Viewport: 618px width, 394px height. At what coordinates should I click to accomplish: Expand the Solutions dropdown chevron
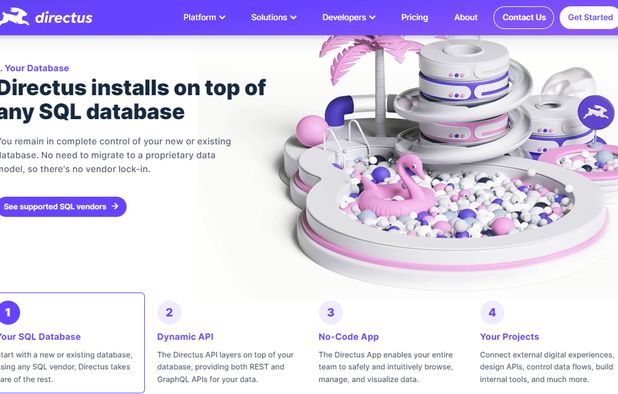[x=293, y=17]
